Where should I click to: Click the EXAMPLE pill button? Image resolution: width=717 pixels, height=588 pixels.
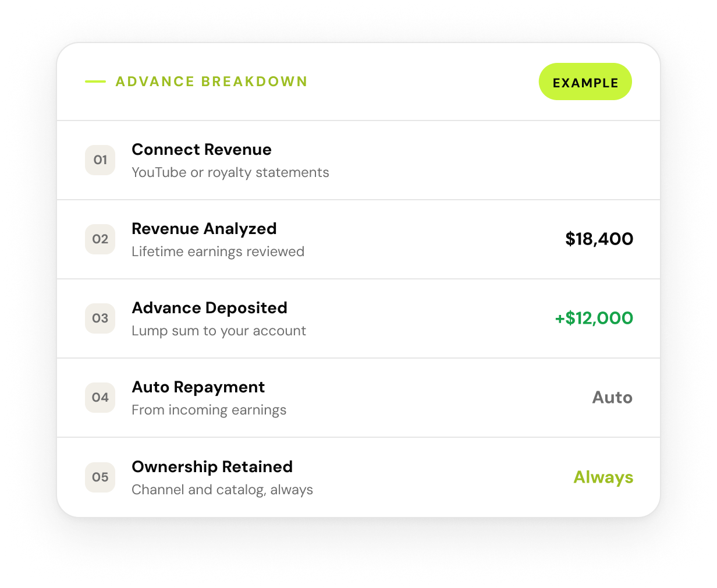click(585, 82)
